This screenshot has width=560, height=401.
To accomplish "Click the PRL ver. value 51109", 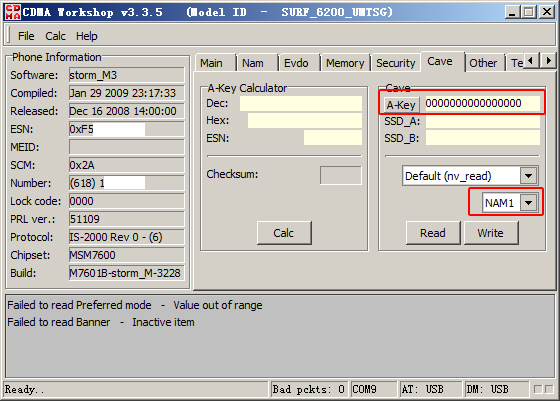I will pos(127,219).
